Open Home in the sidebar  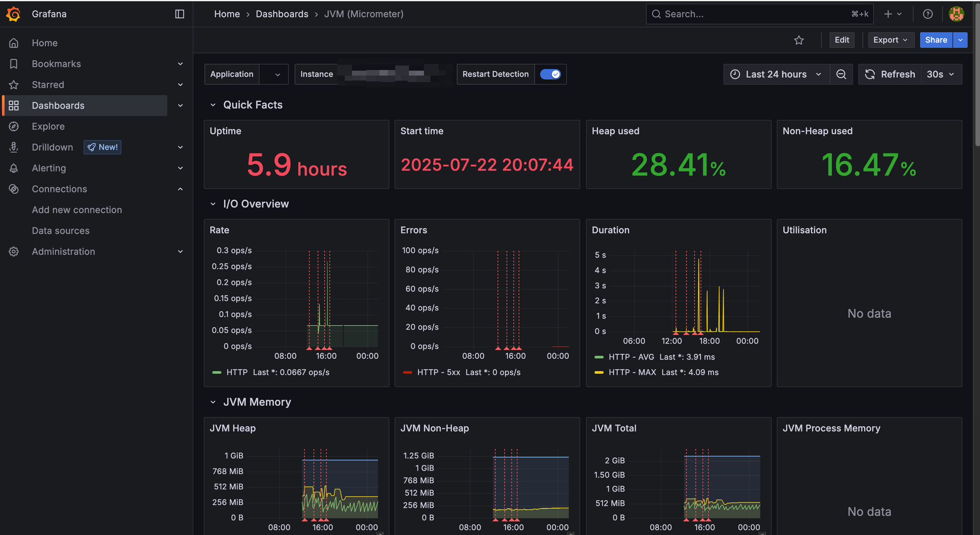point(45,43)
